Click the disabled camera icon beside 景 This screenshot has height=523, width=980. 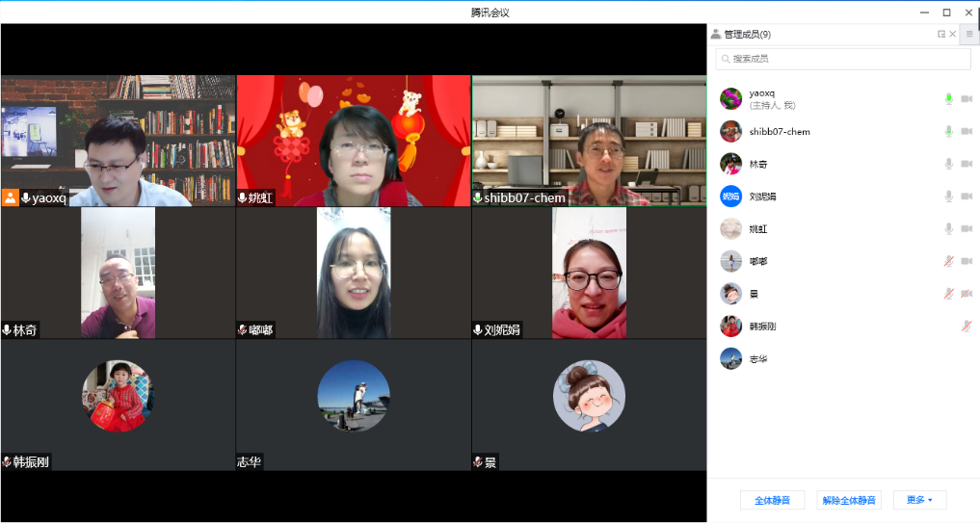pyautogui.click(x=967, y=294)
